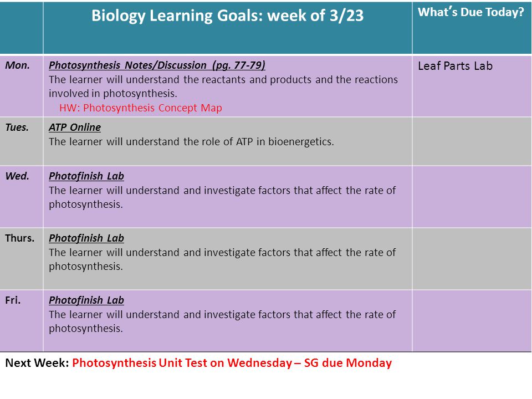
Task: Select the Wed. day label
Action: click(x=17, y=176)
